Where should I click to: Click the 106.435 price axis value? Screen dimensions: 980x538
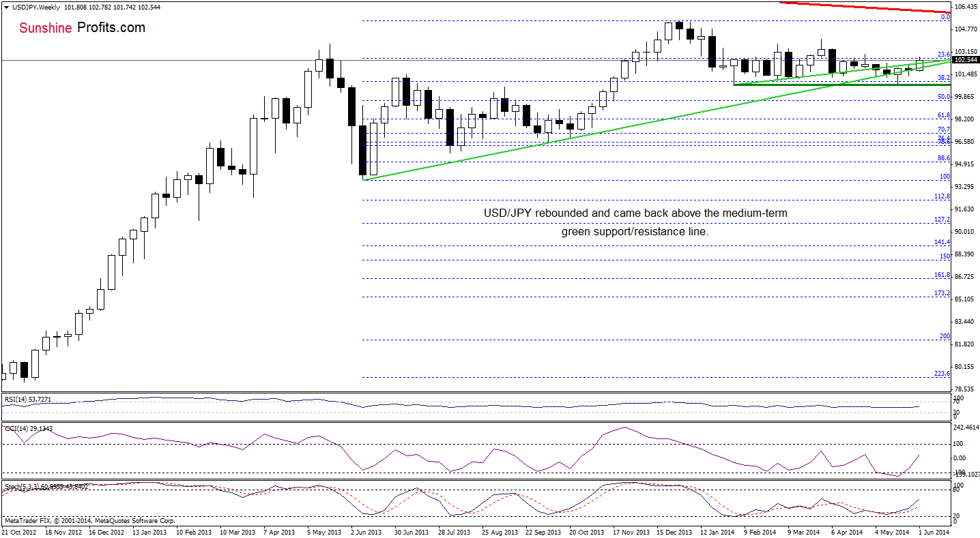[x=966, y=7]
